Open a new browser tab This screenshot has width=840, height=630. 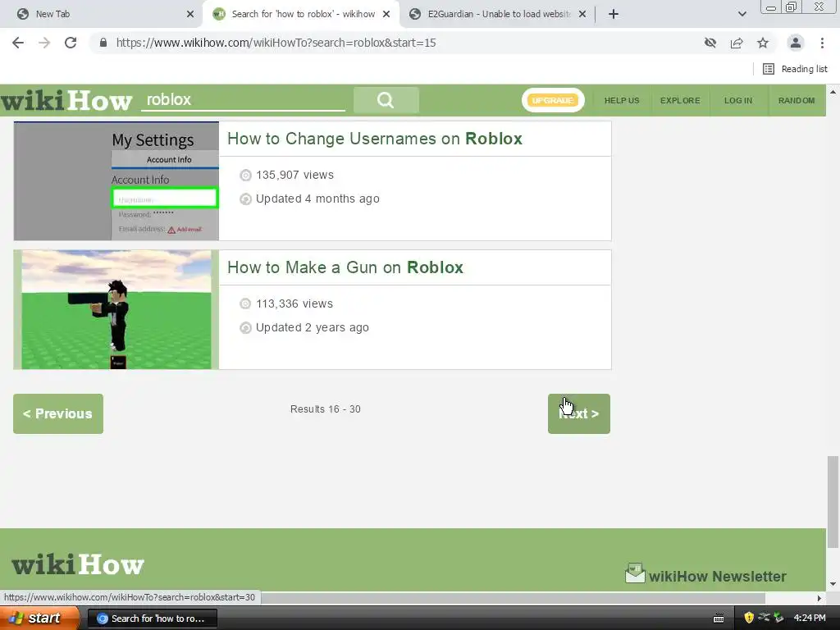[614, 14]
